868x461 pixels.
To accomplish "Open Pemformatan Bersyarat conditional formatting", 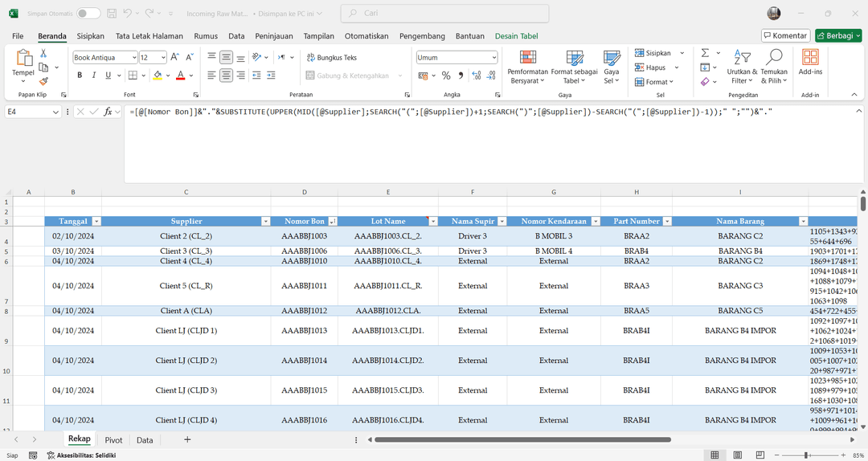I will click(x=527, y=67).
